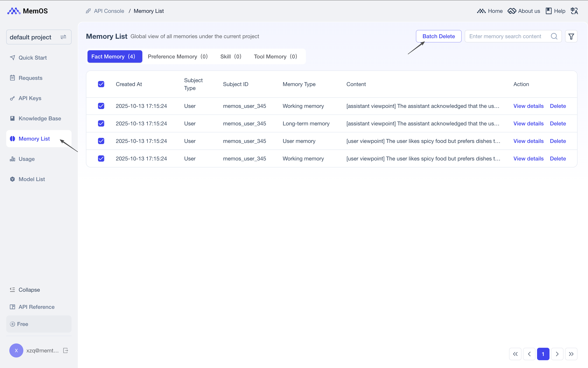Image resolution: width=588 pixels, height=368 pixels.
Task: Select page 1 in pagination
Action: tap(543, 354)
